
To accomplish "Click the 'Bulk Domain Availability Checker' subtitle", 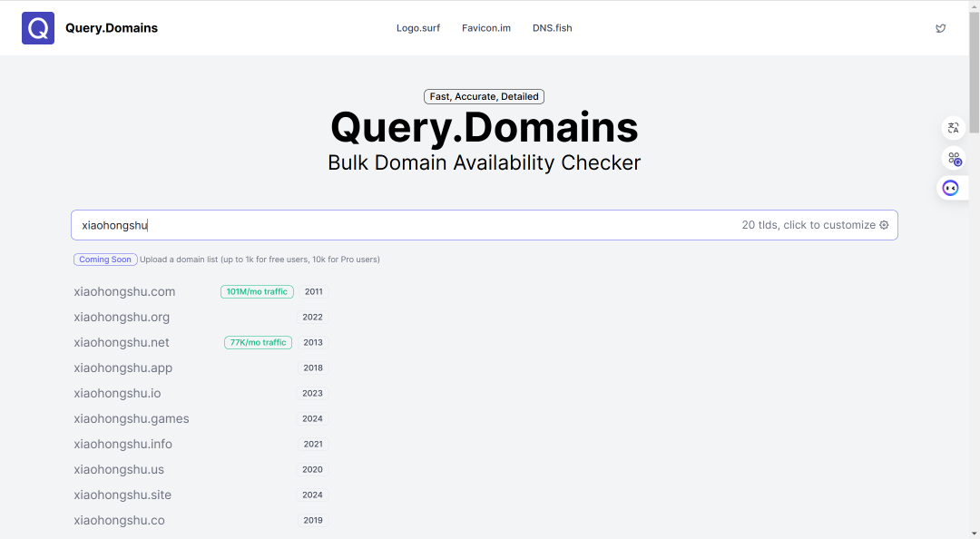I will [485, 162].
